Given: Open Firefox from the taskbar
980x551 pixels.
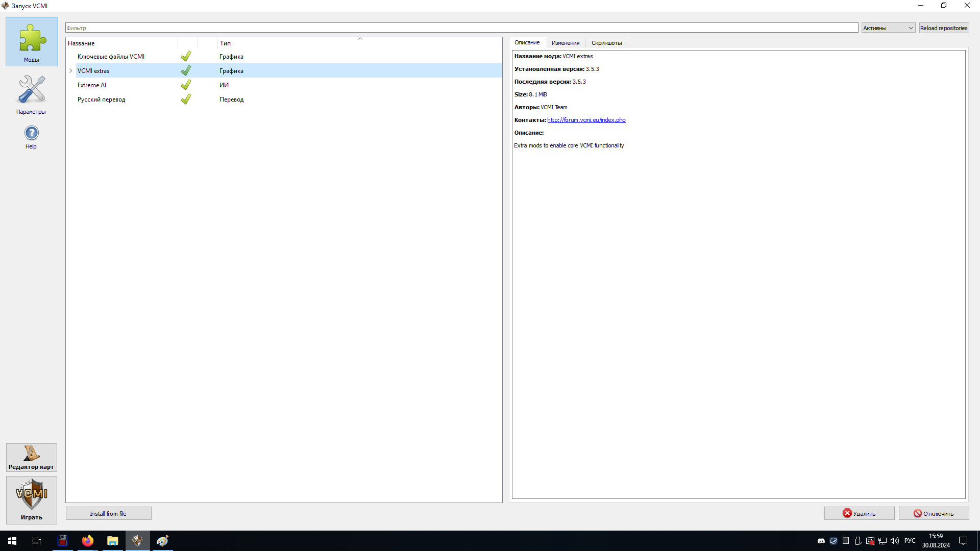Looking at the screenshot, I should pos(88,541).
